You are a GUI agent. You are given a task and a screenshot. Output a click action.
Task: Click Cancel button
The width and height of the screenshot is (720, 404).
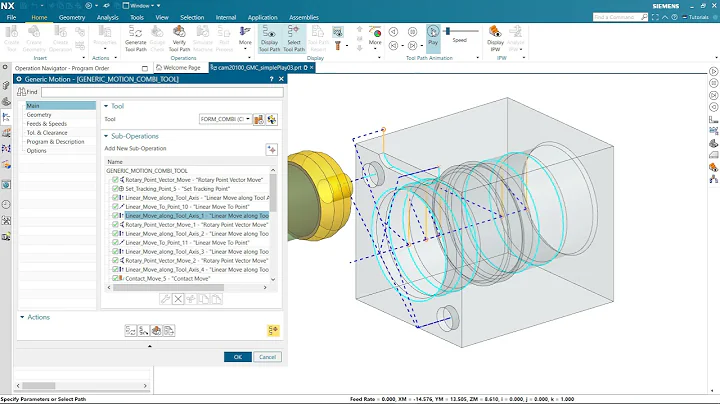(267, 357)
